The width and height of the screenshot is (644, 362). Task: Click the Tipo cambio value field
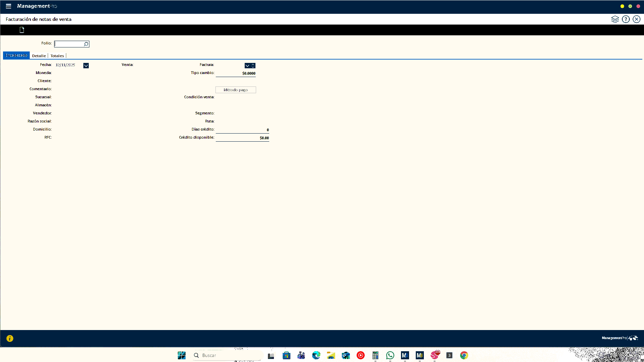[236, 73]
